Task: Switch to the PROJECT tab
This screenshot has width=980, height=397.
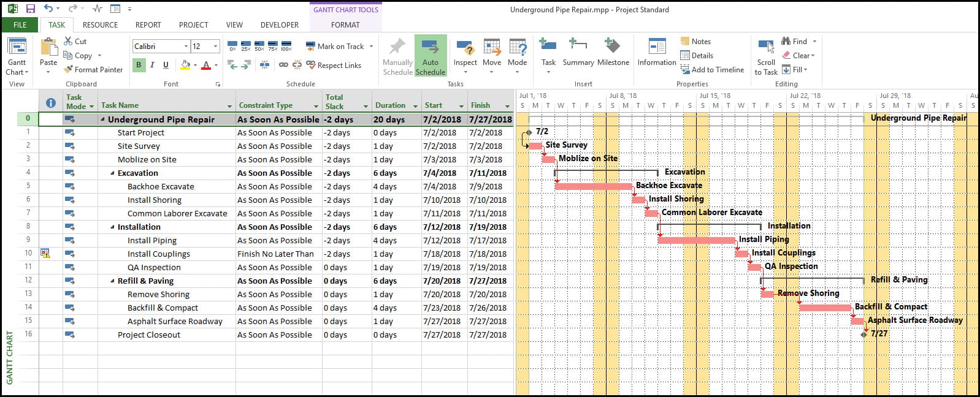Action: 193,25
